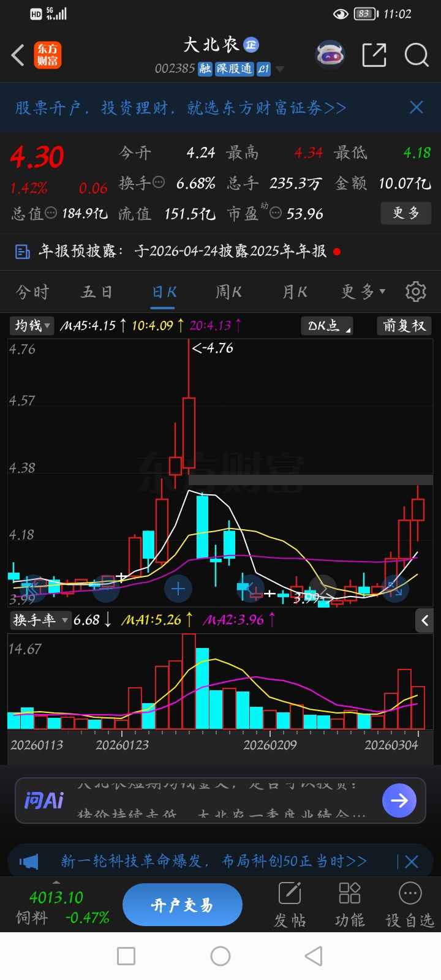Switch to the 月K tab

(x=295, y=292)
